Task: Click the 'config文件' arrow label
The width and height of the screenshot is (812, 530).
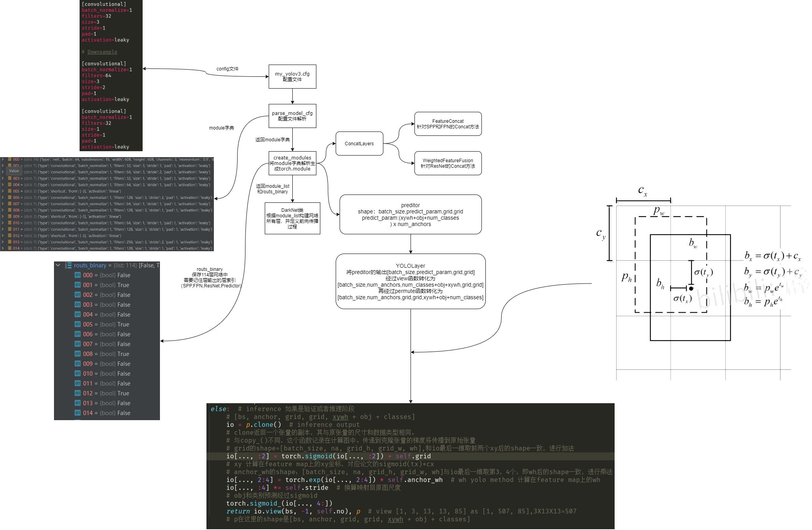Action: pyautogui.click(x=227, y=69)
